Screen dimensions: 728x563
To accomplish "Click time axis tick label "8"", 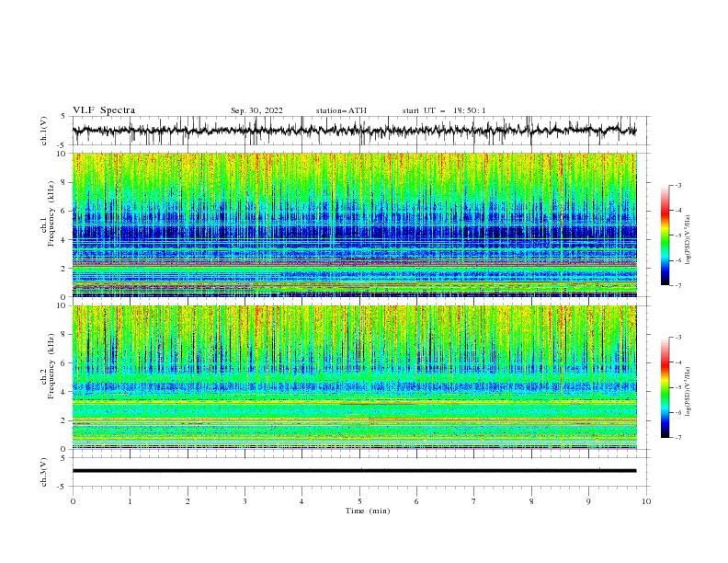I will (531, 501).
